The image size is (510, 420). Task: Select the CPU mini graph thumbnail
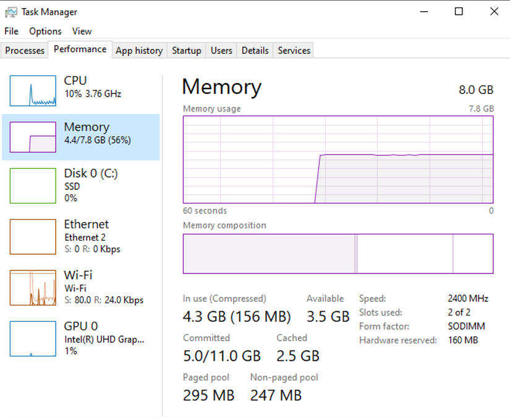tap(33, 91)
